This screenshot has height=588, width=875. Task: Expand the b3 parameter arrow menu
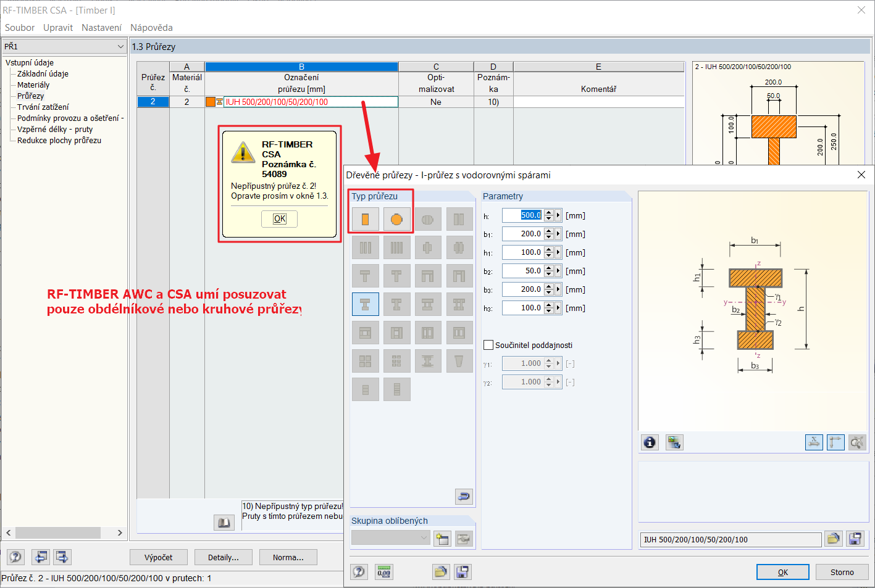click(558, 289)
